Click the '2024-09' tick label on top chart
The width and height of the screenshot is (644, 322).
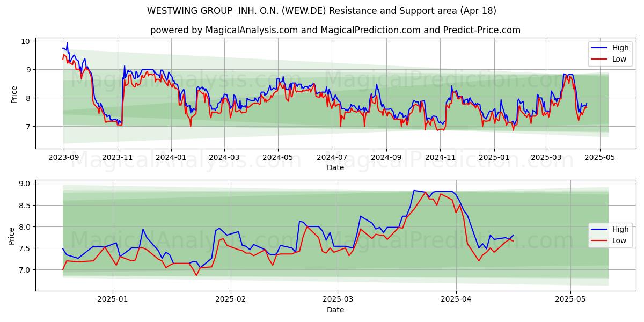pyautogui.click(x=386, y=158)
